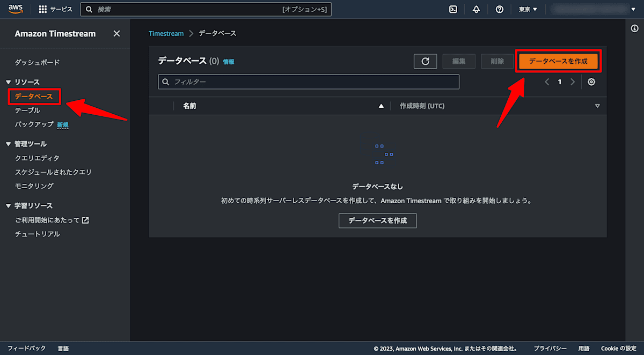Click the Timestream breadcrumb link
The image size is (644, 355).
[166, 33]
